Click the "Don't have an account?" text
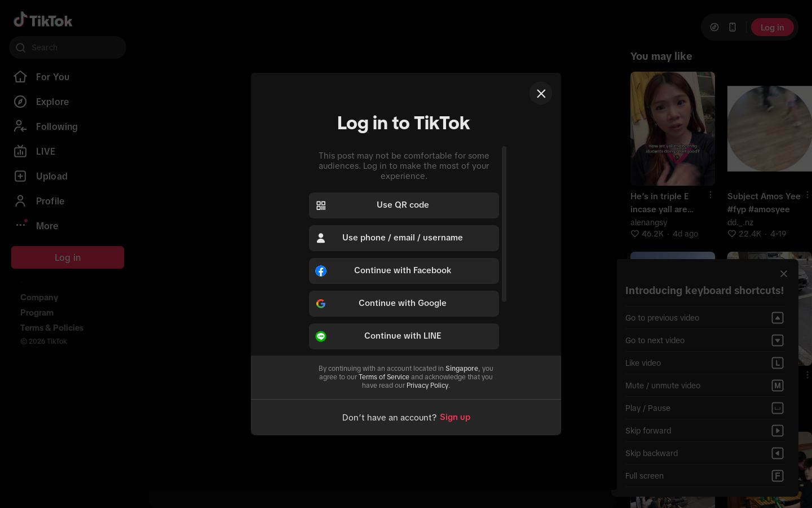Image resolution: width=812 pixels, height=508 pixels. point(389,418)
